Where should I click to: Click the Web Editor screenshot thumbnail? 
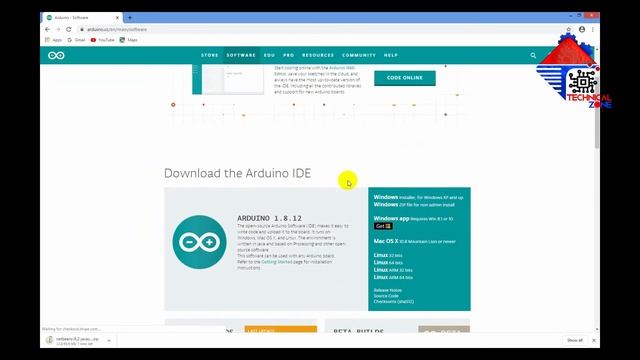point(228,79)
